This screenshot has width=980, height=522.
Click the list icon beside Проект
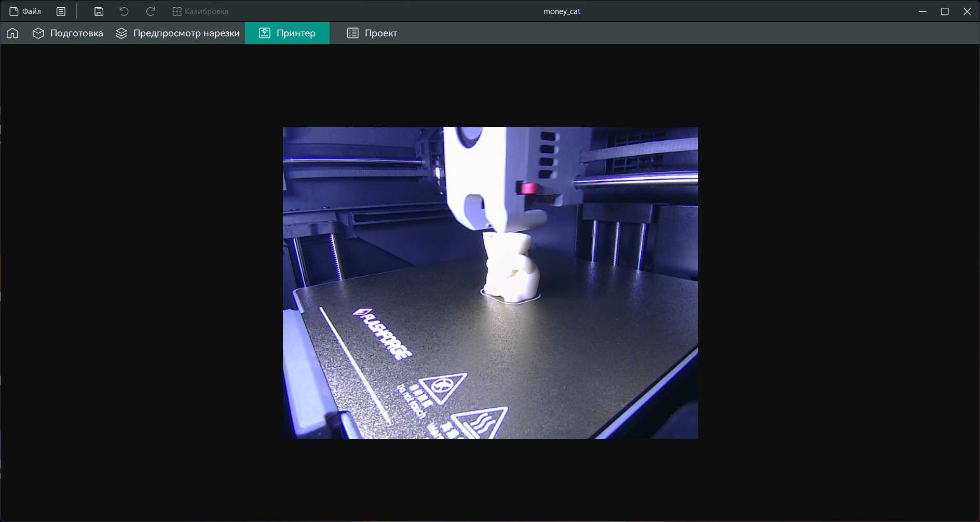[x=353, y=33]
